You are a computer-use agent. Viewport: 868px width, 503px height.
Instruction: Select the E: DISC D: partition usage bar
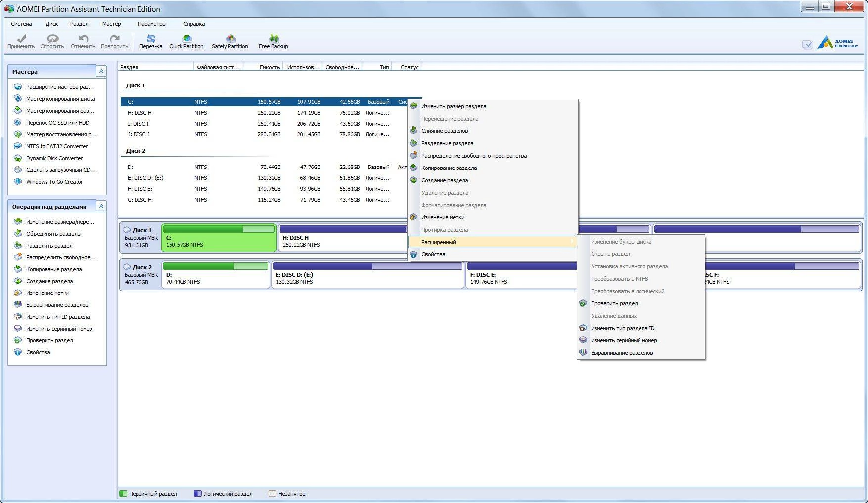point(367,266)
